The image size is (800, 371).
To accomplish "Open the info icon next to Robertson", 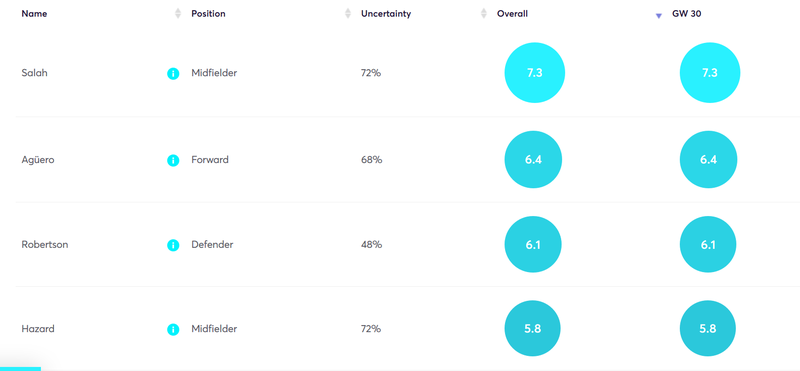I will [173, 245].
